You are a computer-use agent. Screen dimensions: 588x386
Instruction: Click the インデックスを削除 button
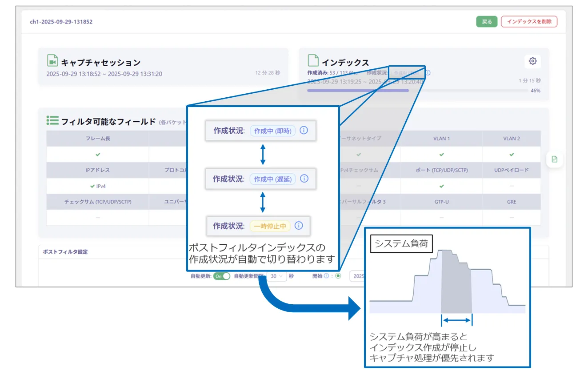click(528, 21)
